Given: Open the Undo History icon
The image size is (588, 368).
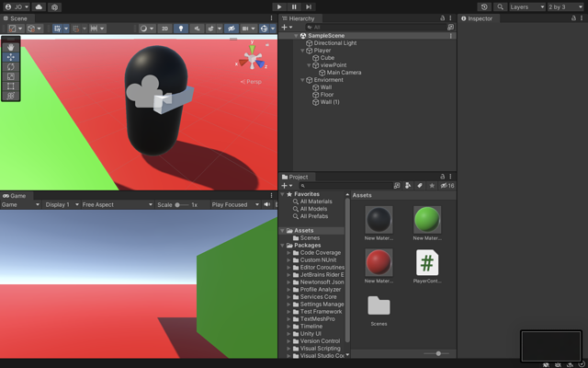Looking at the screenshot, I should pos(484,6).
